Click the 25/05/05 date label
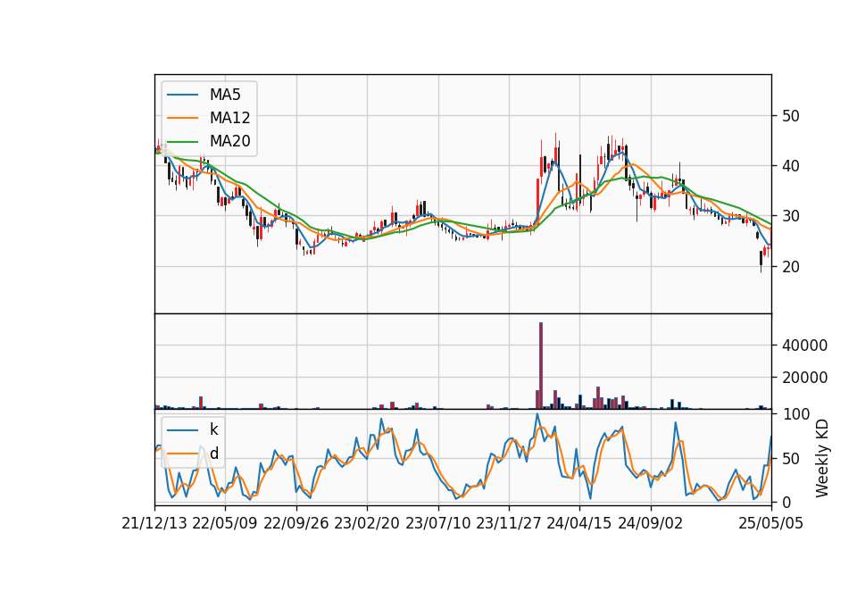The height and width of the screenshot is (616, 857). (x=771, y=524)
